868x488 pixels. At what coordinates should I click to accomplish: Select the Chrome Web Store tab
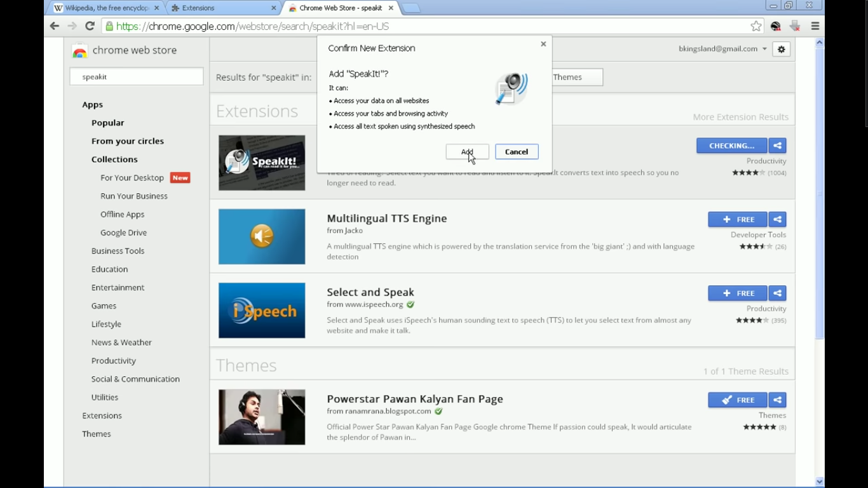click(x=341, y=8)
